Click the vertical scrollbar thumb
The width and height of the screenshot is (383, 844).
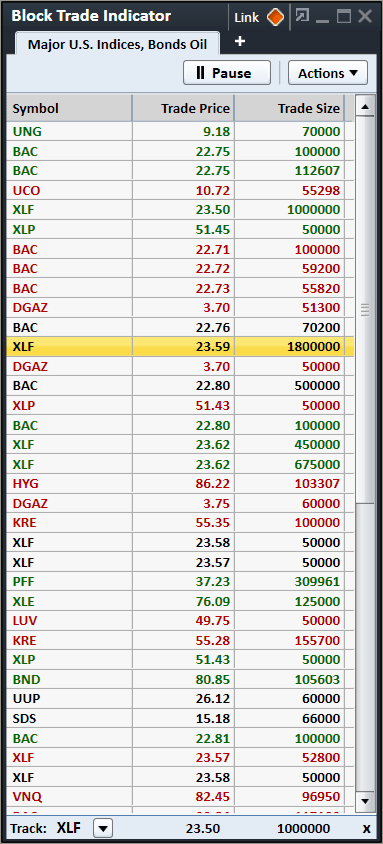pos(365,310)
